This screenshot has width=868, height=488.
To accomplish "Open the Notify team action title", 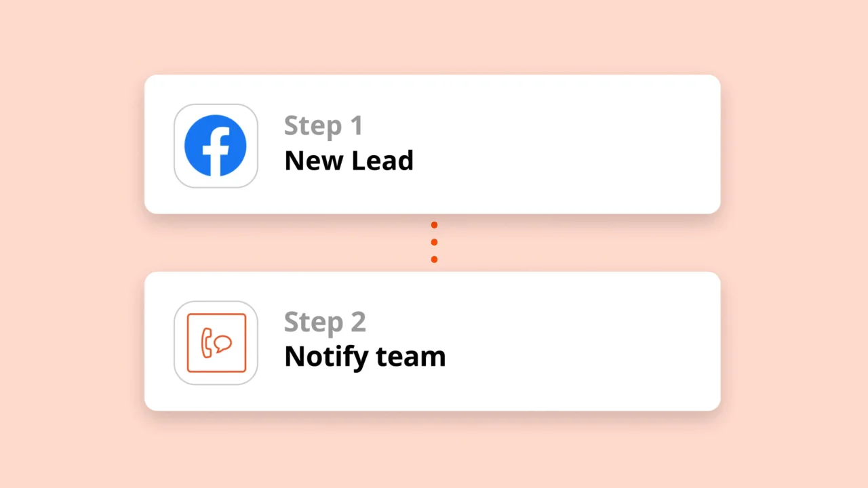I will click(x=365, y=357).
